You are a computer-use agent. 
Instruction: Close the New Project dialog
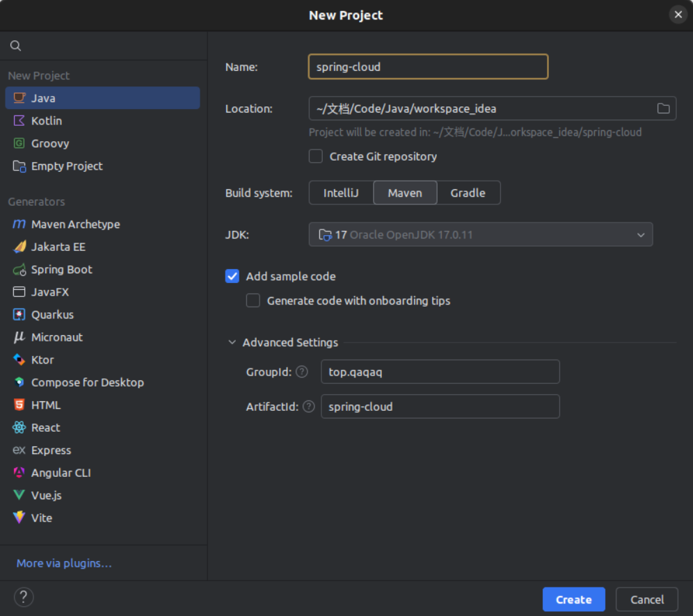pos(678,15)
